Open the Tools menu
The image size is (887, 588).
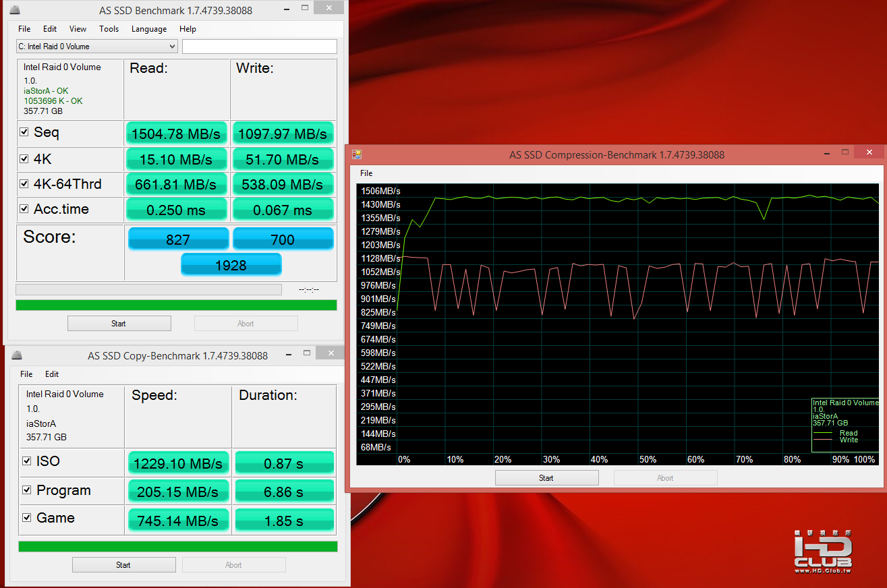coord(109,29)
